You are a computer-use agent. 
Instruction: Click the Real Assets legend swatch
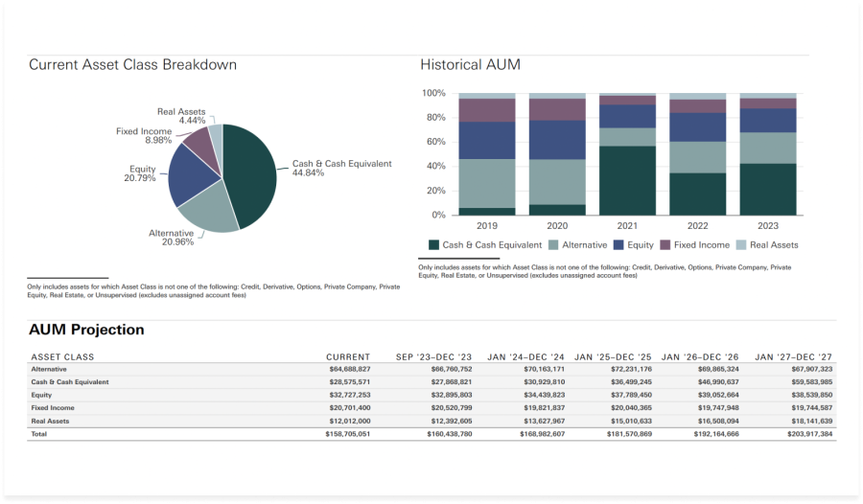tap(741, 245)
